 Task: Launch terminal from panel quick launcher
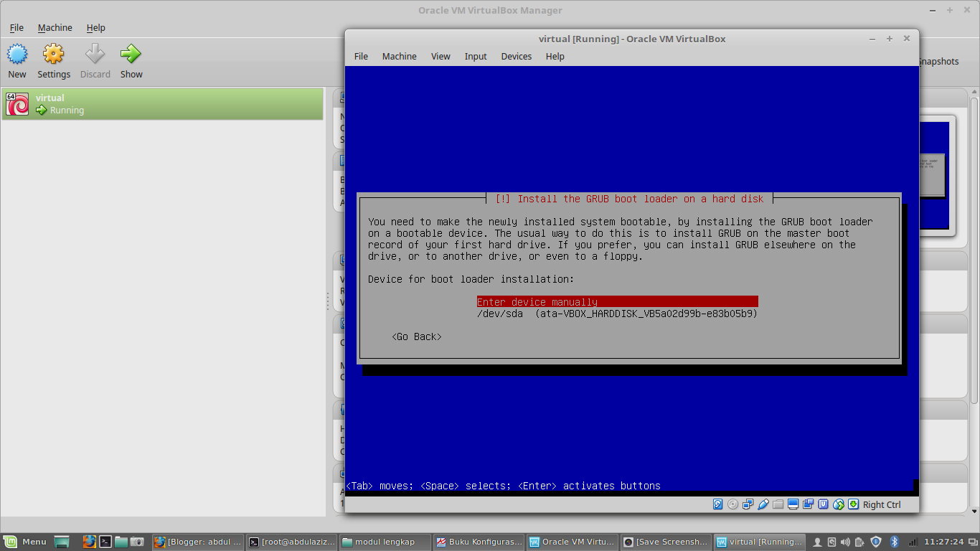tap(105, 542)
